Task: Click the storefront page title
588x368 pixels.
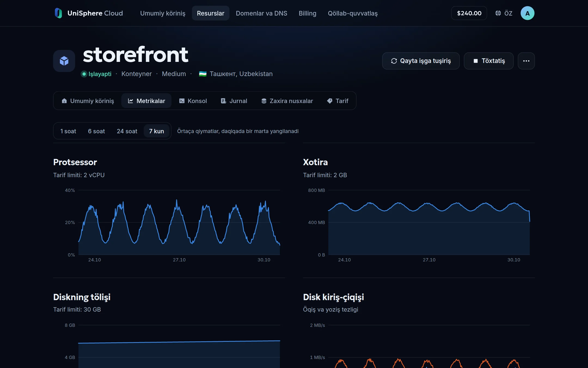Action: pyautogui.click(x=135, y=55)
